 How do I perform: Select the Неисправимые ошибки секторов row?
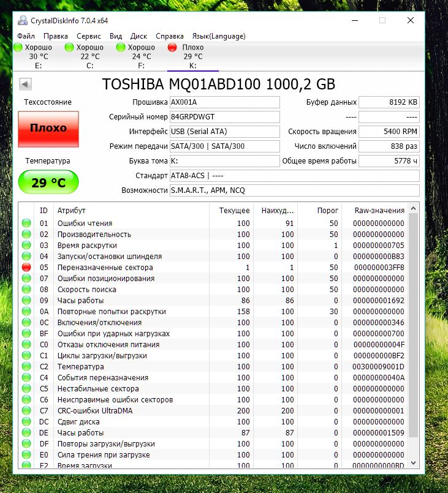[x=214, y=400]
